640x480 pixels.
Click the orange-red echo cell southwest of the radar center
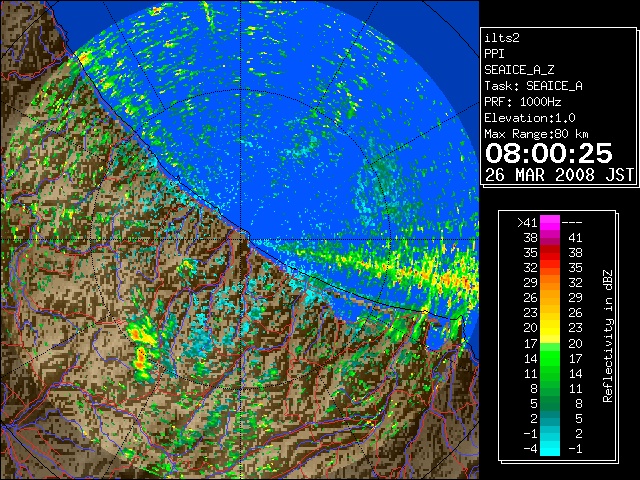tap(140, 360)
